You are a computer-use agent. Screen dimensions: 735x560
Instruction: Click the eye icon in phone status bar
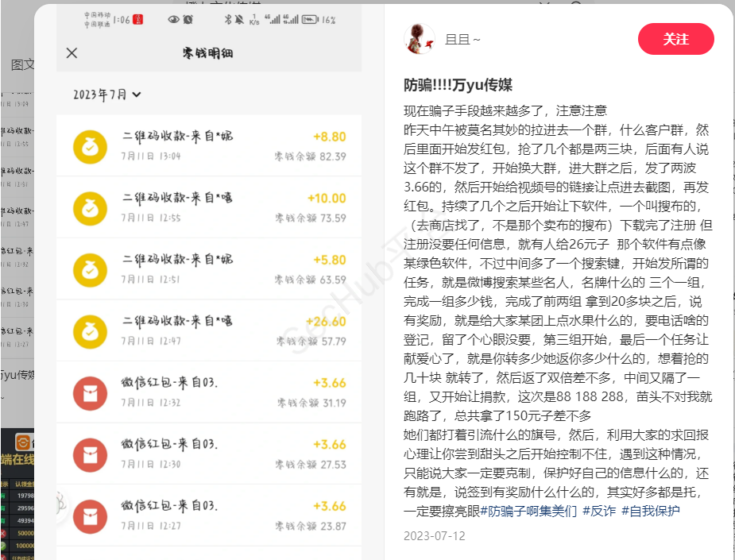[x=173, y=20]
